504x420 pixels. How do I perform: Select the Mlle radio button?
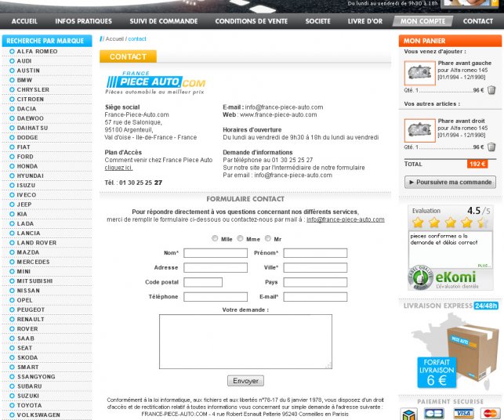[x=215, y=238]
